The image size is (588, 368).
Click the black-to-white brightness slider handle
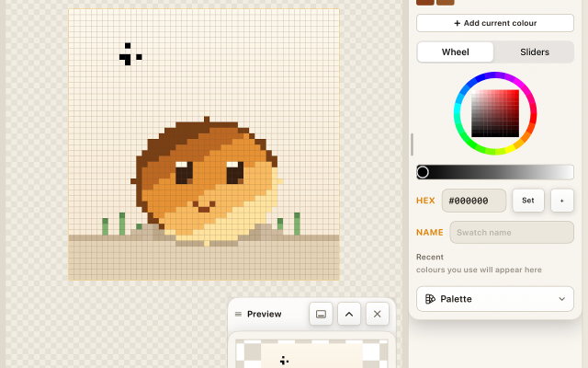(423, 172)
